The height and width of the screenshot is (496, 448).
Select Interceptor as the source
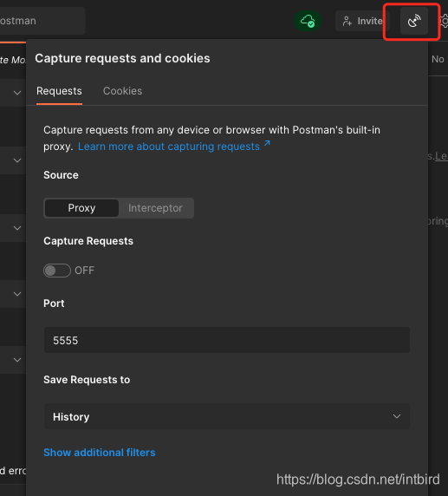[155, 208]
